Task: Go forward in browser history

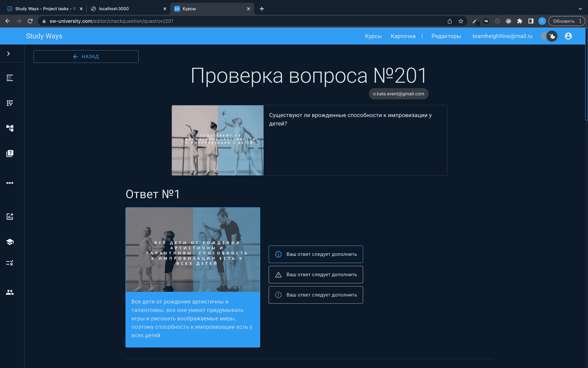Action: tap(19, 21)
